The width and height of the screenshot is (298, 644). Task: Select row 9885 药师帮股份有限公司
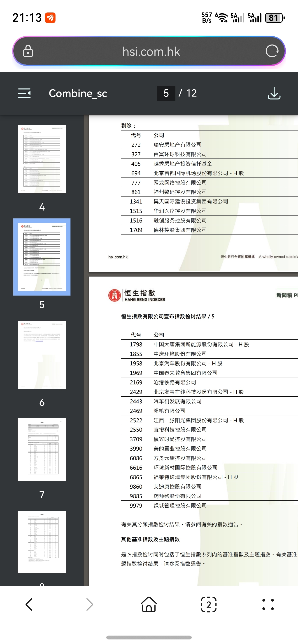tap(210, 496)
